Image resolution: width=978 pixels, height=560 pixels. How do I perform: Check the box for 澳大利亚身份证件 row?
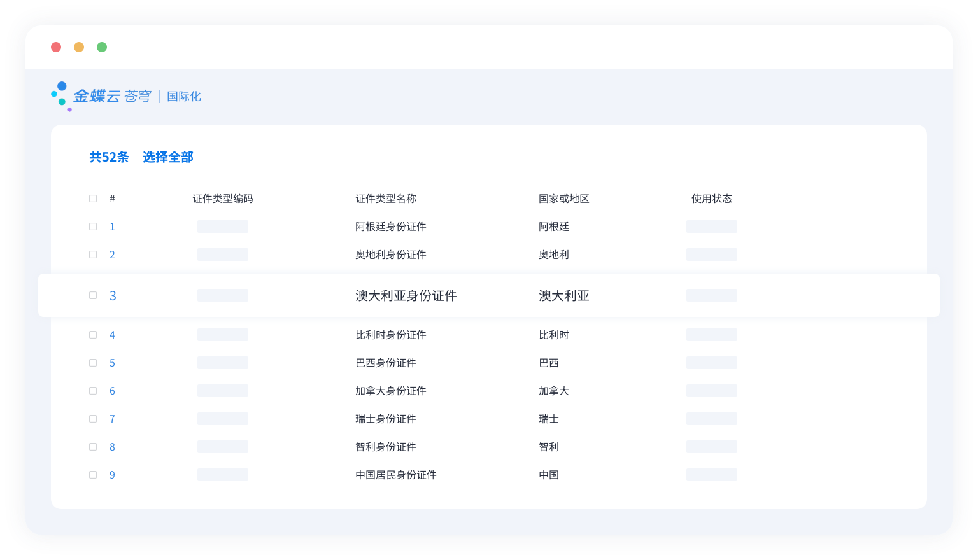click(93, 295)
